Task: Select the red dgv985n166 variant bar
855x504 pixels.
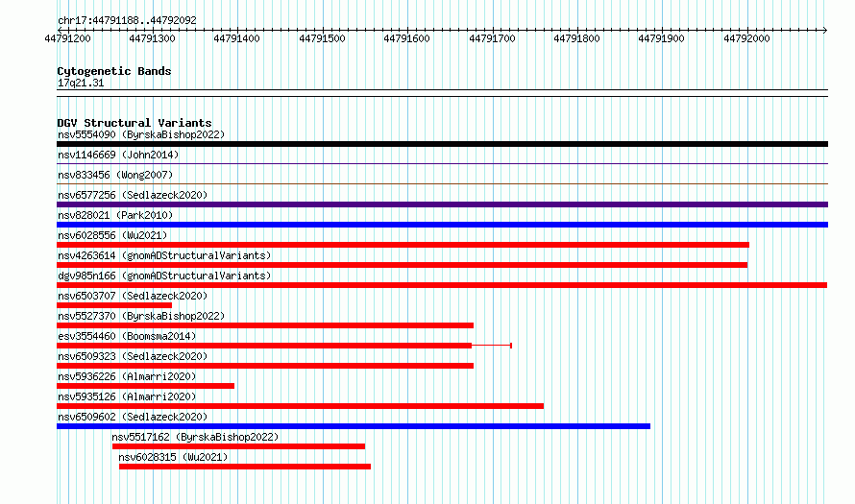Action: [x=442, y=285]
